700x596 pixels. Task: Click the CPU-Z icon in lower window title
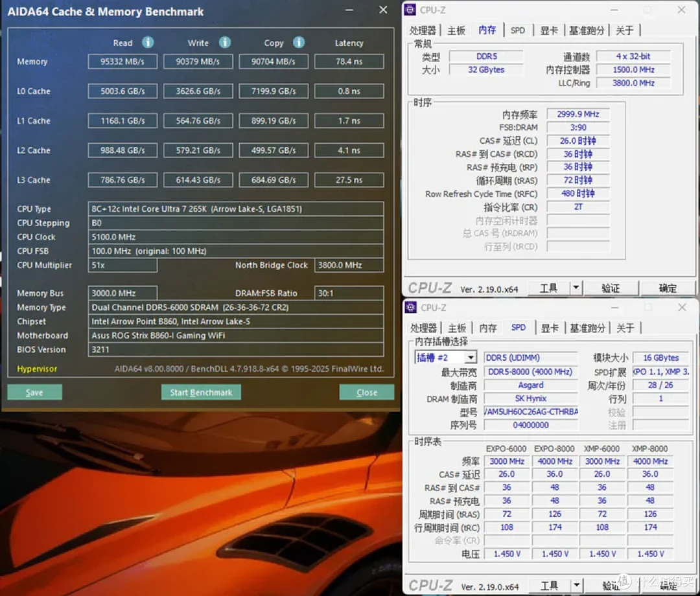411,307
